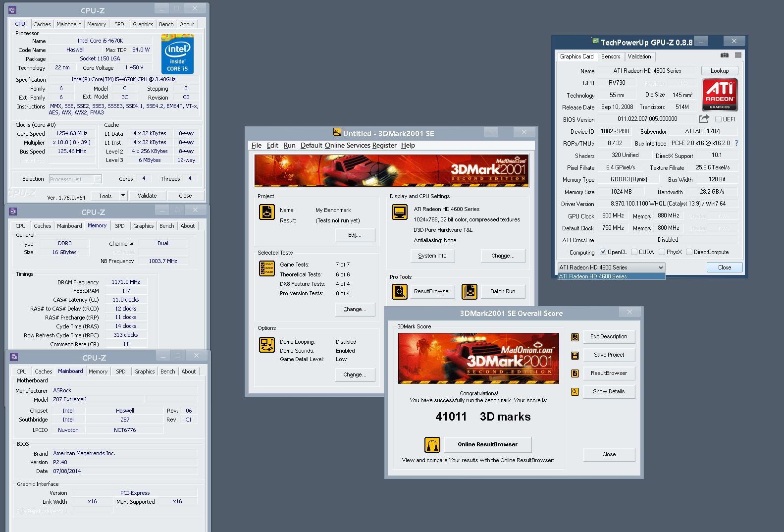Viewport: 784px width, 532px height.
Task: Click the Validate button in CPU-Z
Action: pos(147,196)
